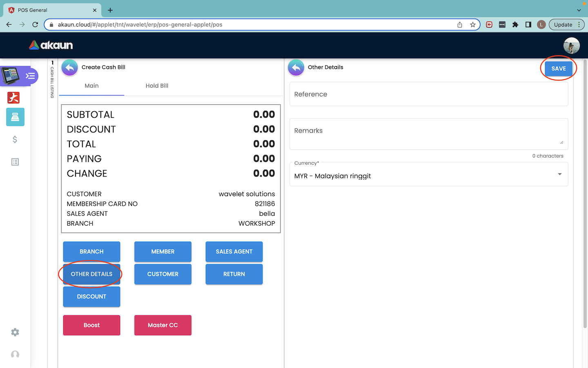Select the cash register sidebar icon
The height and width of the screenshot is (368, 588).
coord(15,117)
